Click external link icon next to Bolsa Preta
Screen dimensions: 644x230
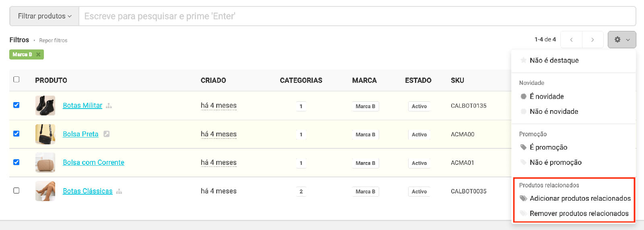point(106,134)
